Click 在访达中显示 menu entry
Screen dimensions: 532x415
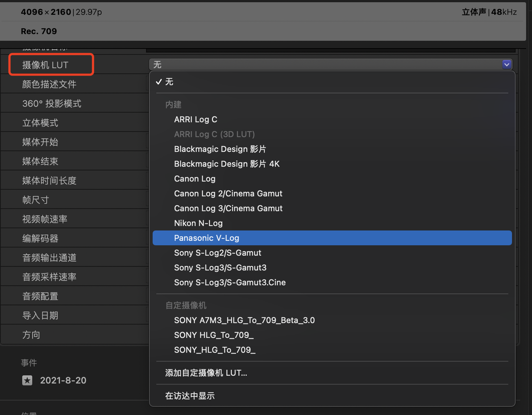(x=332, y=396)
